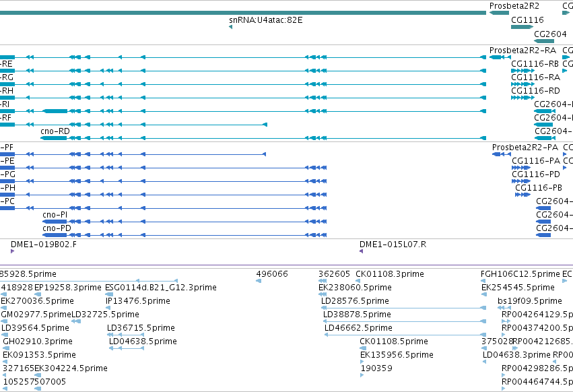573x392 pixels.
Task: Click the snRNA:U4atac:82E annotation label
Action: coord(266,20)
